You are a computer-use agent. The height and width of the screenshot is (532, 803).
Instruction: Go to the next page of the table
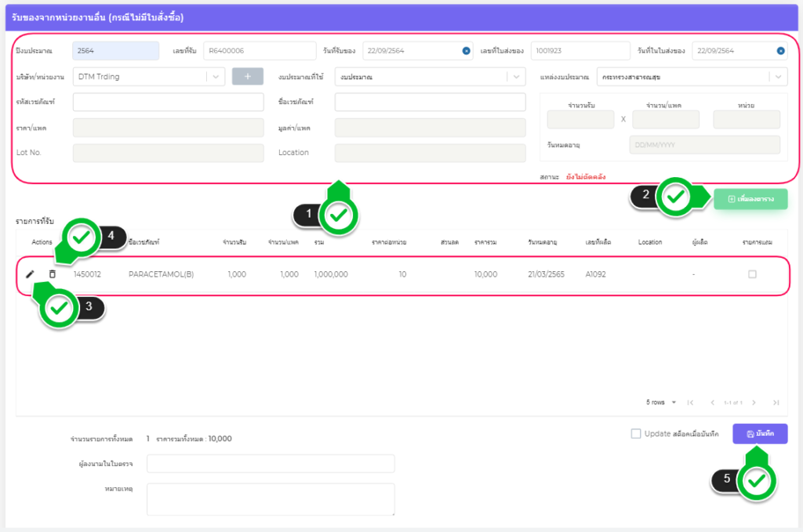[754, 402]
